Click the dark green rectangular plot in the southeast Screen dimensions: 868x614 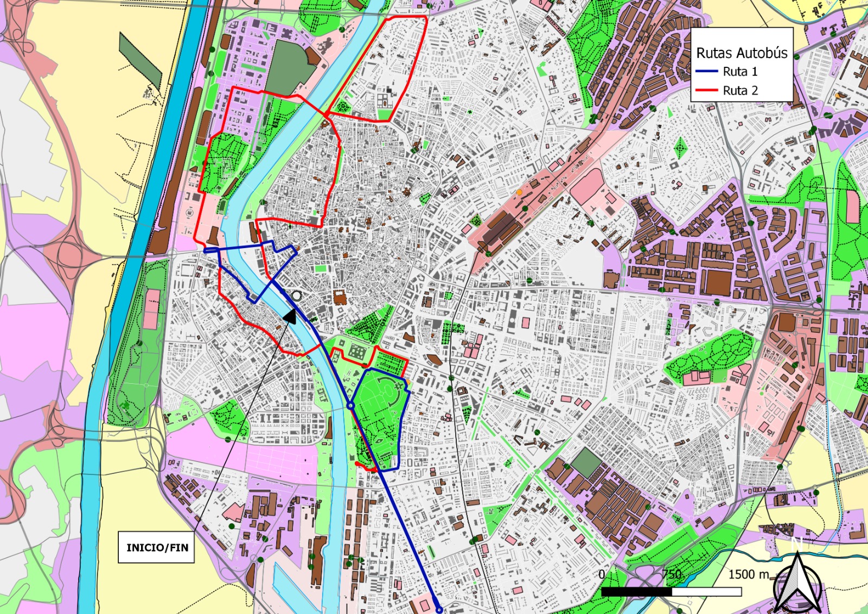tap(586, 463)
